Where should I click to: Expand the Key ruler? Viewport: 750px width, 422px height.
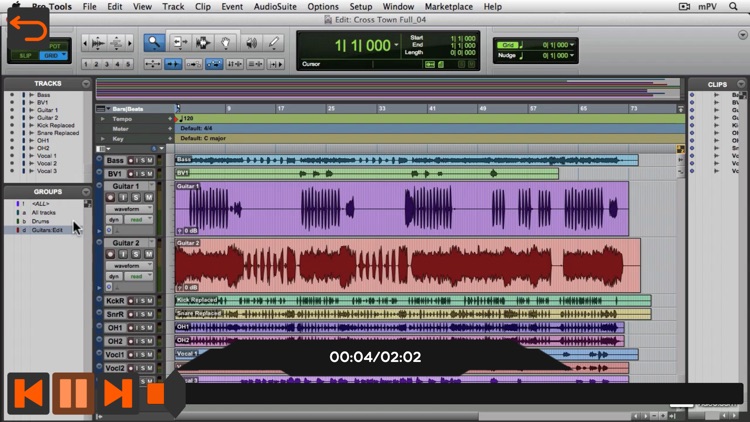[102, 139]
